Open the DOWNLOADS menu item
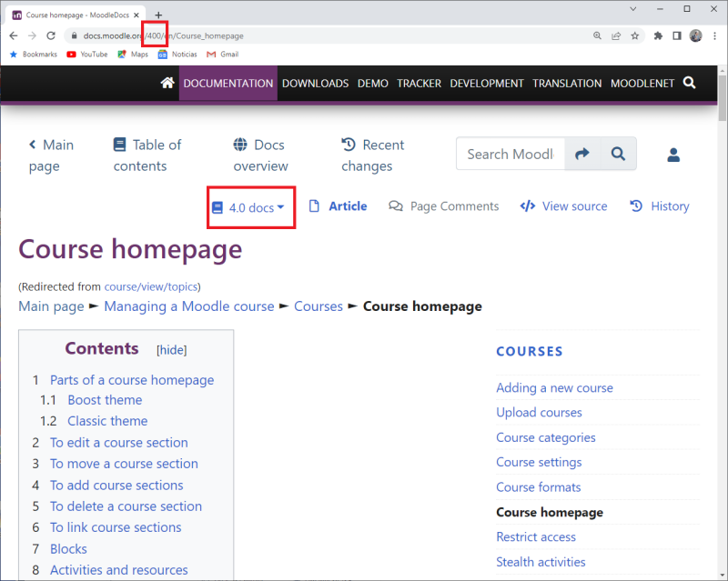The image size is (728, 581). 315,83
